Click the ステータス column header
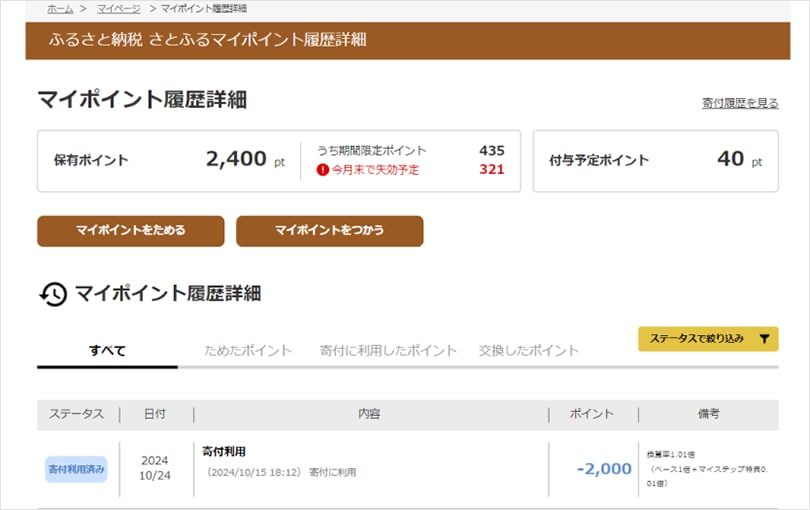The image size is (810, 510). (76, 414)
